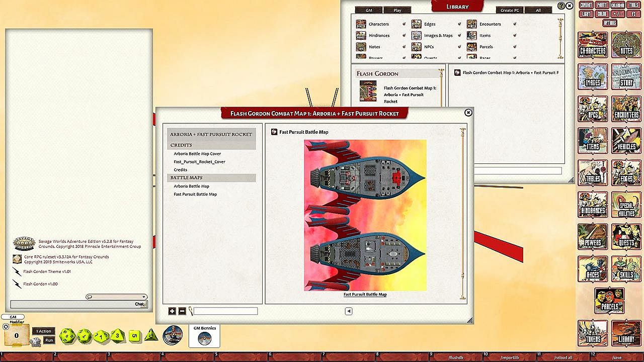The width and height of the screenshot is (644, 362).
Task: Toggle the Items checkbox in Library
Action: [515, 36]
